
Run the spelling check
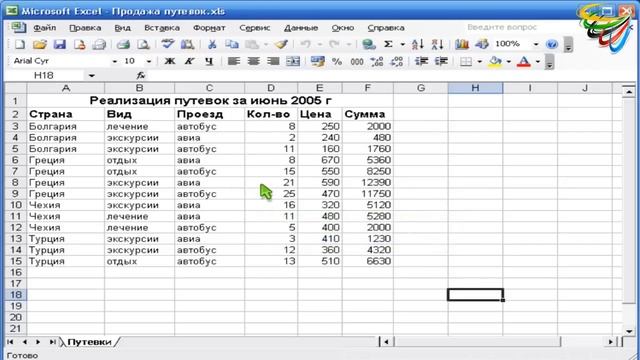167,44
